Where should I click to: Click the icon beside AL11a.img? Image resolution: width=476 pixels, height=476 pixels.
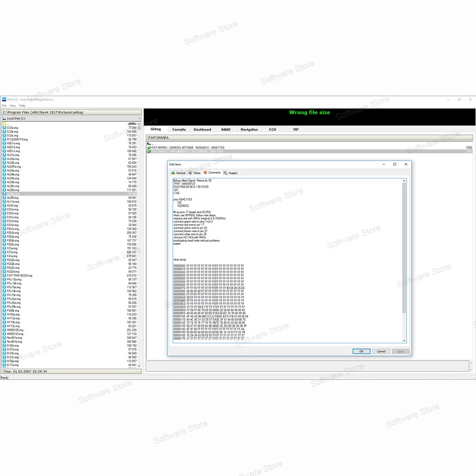point(4,201)
